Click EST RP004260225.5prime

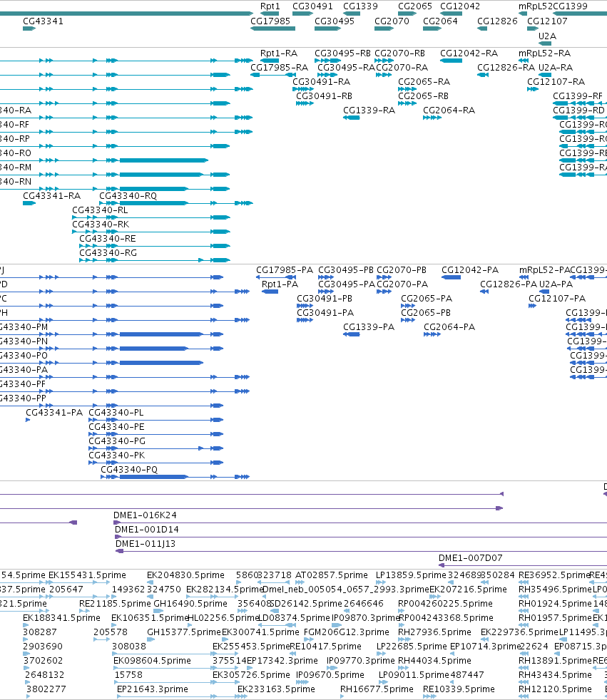[445, 604]
